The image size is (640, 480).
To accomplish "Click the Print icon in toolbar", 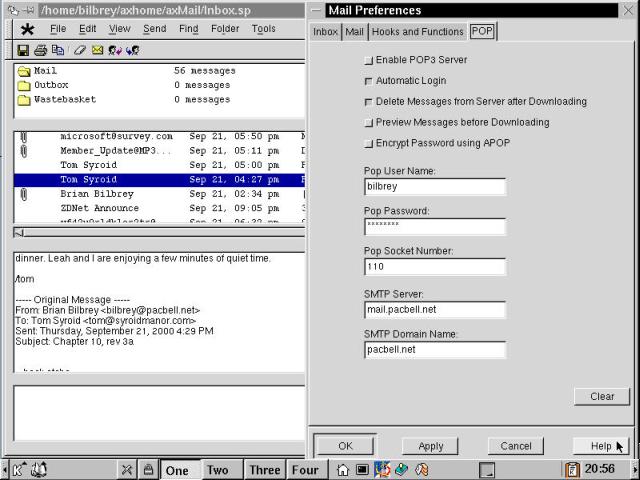I will point(41,49).
